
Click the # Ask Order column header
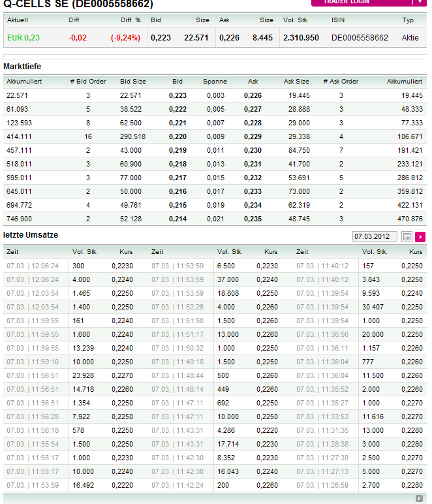[341, 82]
